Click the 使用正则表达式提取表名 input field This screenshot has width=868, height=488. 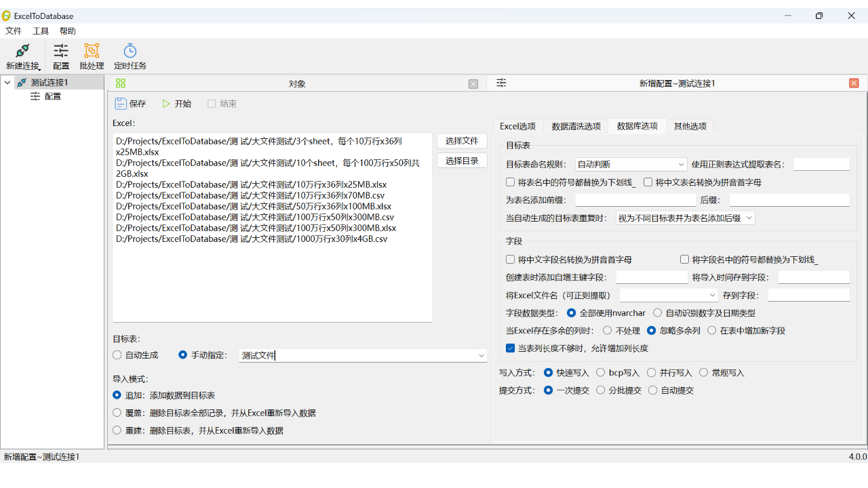coord(821,164)
